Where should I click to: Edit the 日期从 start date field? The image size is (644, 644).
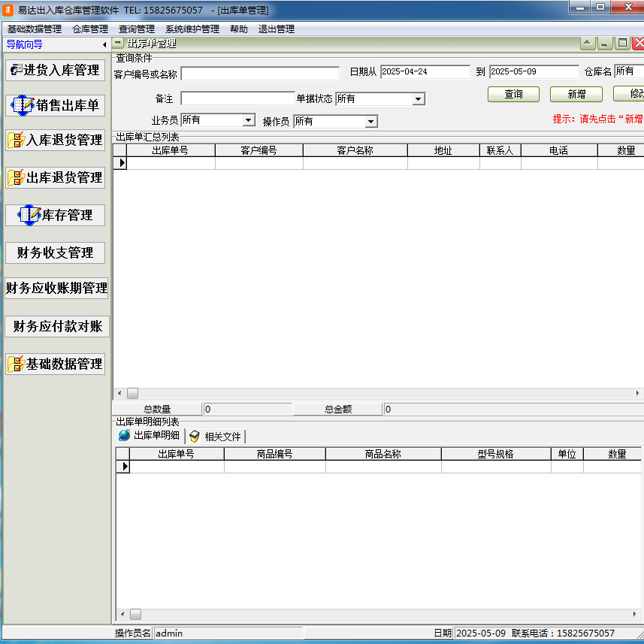click(425, 71)
